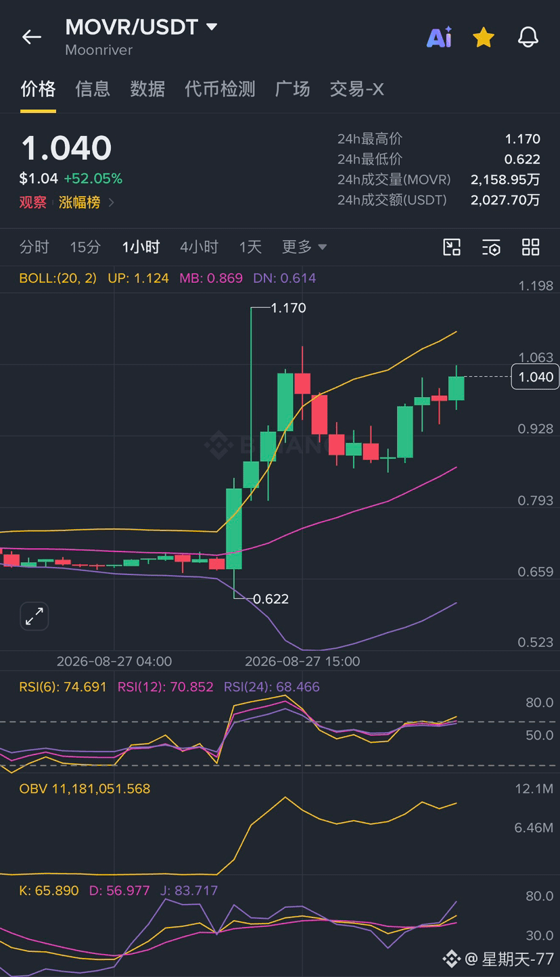Viewport: 560px width, 977px height.
Task: Tap the OBV 11,181,051.568 label
Action: click(85, 789)
